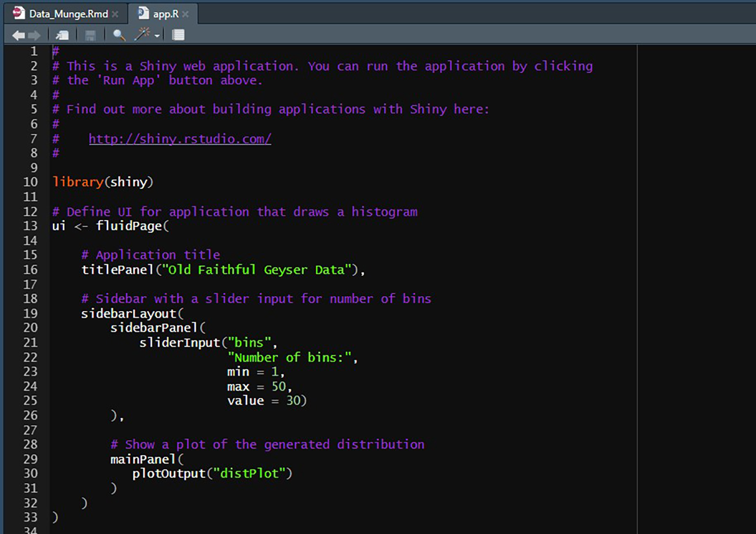Select the app.R tab
The width and height of the screenshot is (756, 534).
tap(165, 14)
